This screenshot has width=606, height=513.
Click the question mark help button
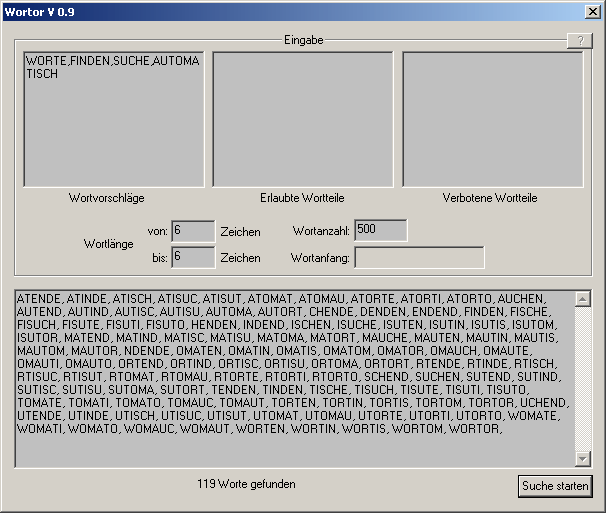point(579,41)
